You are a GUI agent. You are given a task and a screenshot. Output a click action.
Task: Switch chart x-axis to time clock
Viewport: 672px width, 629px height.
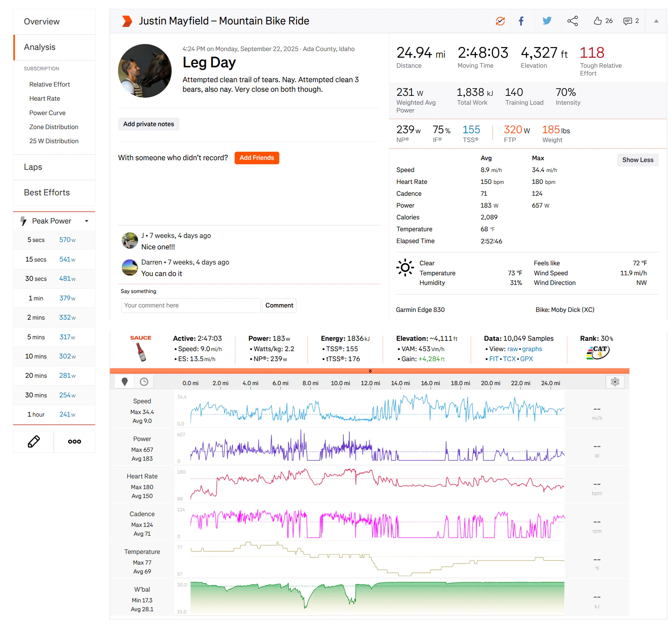[x=144, y=382]
